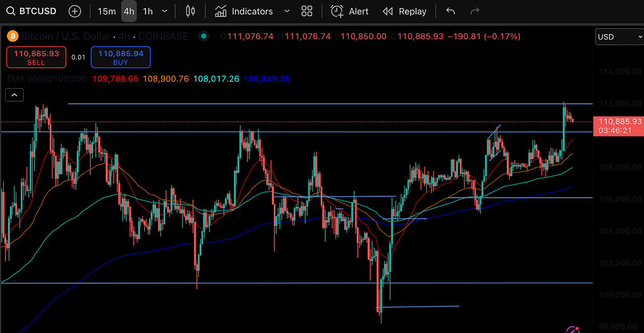Click the 108,000.00 price scale label
Screen dimensions: 644x333
click(620, 167)
